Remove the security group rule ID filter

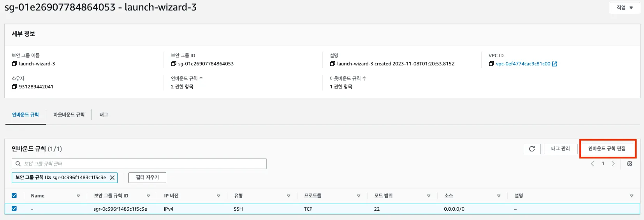(112, 178)
